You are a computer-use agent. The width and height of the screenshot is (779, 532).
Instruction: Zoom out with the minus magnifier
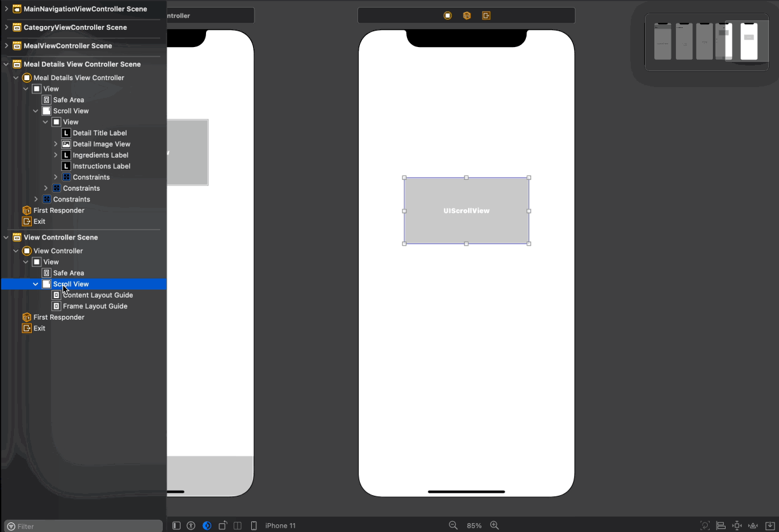click(x=453, y=526)
